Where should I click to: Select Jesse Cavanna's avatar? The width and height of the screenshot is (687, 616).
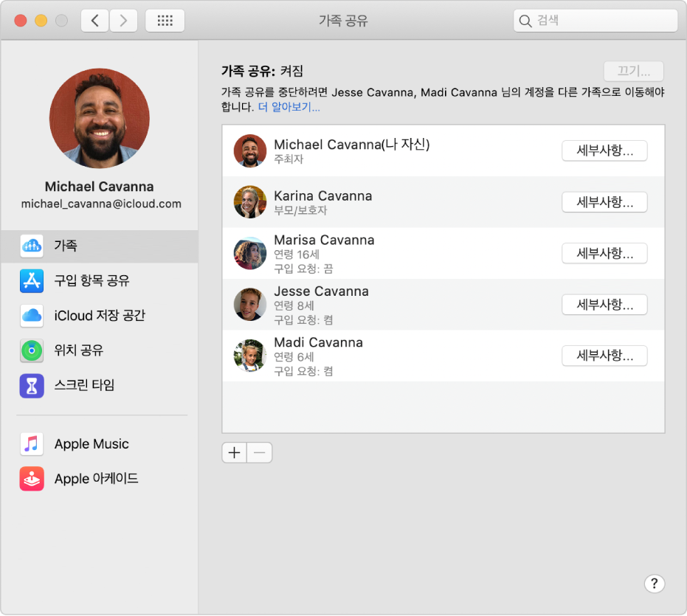pyautogui.click(x=250, y=305)
